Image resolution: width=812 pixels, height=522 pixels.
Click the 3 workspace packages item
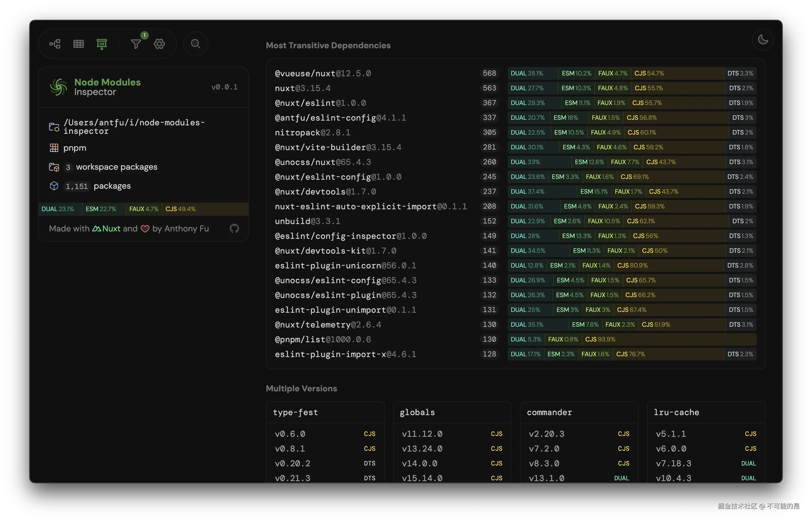pyautogui.click(x=111, y=167)
